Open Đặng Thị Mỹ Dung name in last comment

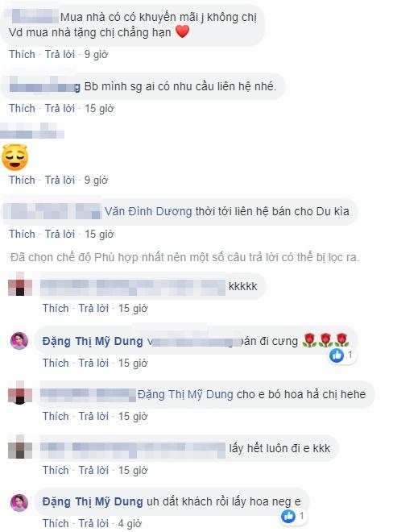[x=93, y=502]
